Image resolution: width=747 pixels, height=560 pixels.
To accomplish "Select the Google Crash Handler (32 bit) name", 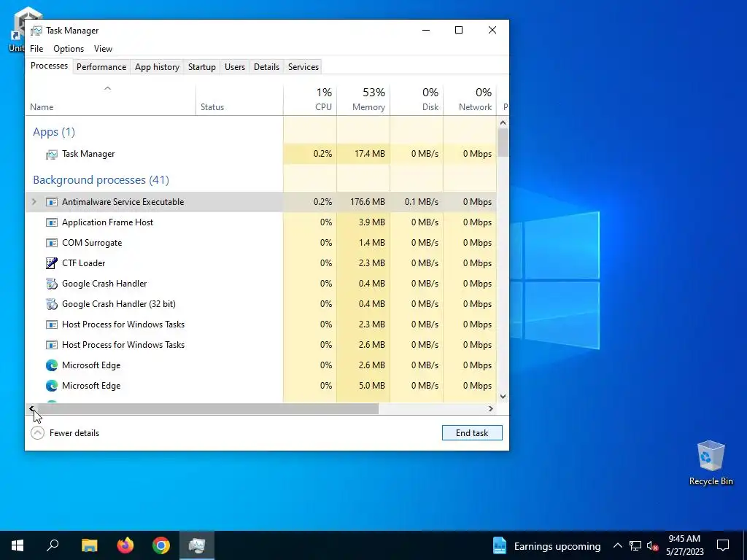I will coord(119,304).
